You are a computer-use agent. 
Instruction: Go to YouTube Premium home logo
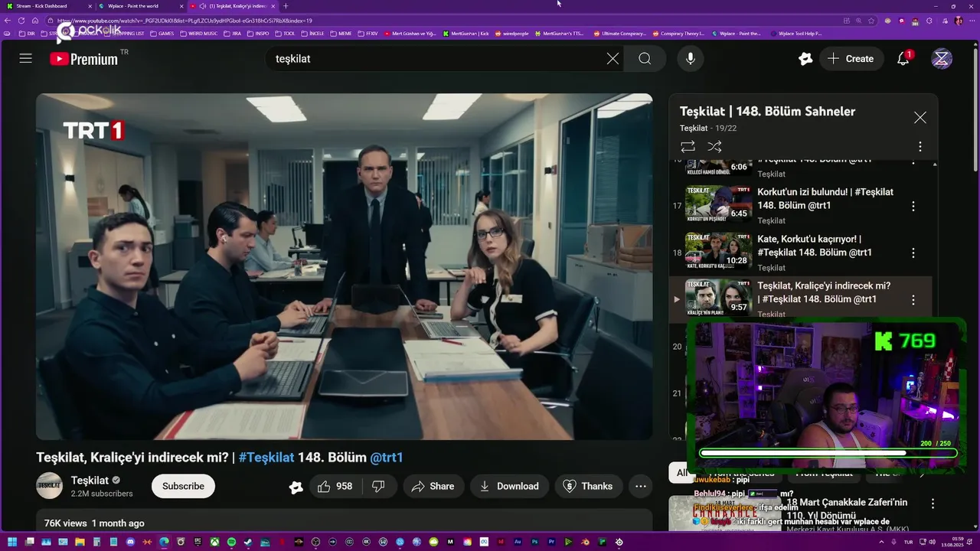[x=84, y=59]
